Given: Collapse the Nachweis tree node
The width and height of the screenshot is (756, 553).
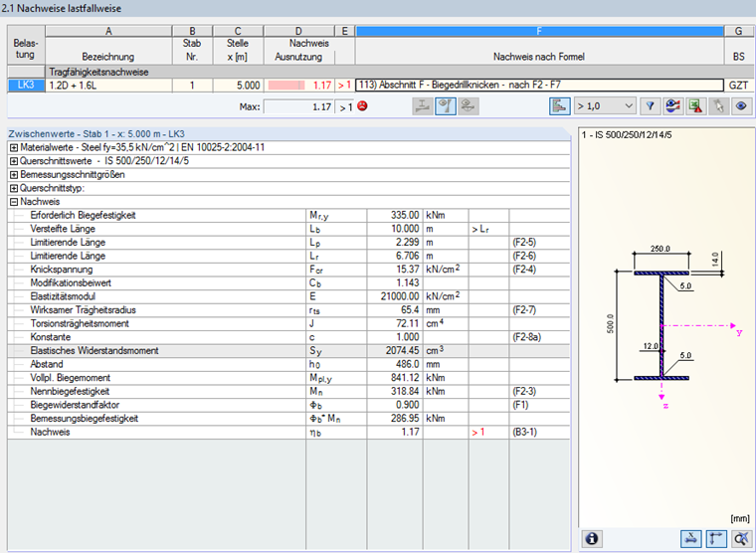Looking at the screenshot, I should pyautogui.click(x=14, y=202).
